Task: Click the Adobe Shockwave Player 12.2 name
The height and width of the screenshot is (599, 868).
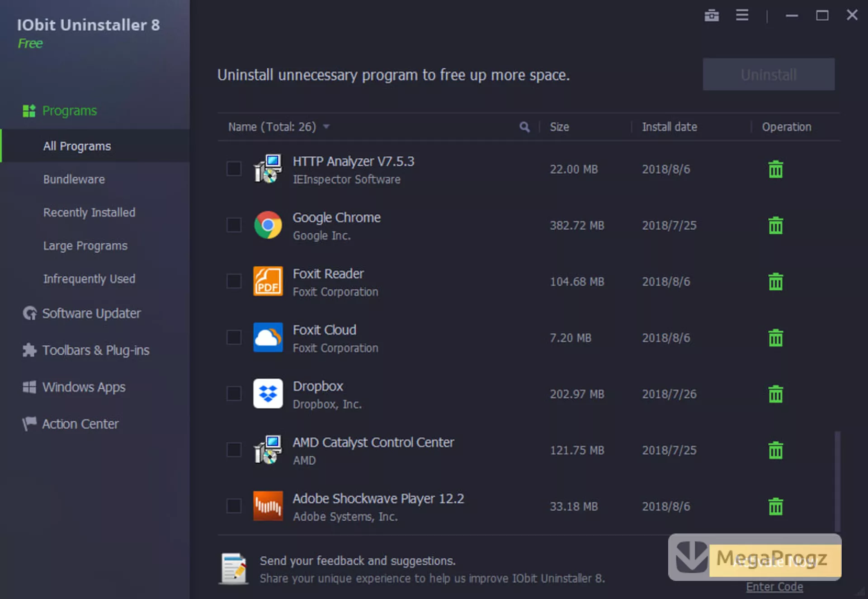Action: coord(378,499)
